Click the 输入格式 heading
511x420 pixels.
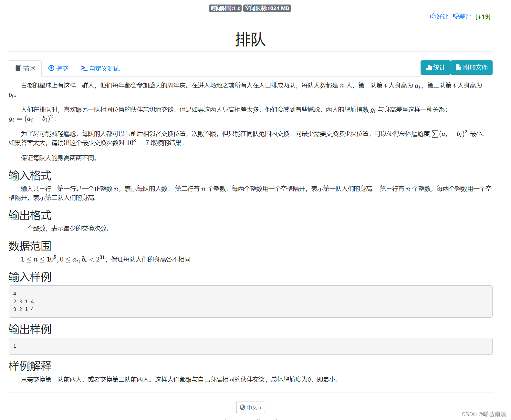[x=30, y=176]
